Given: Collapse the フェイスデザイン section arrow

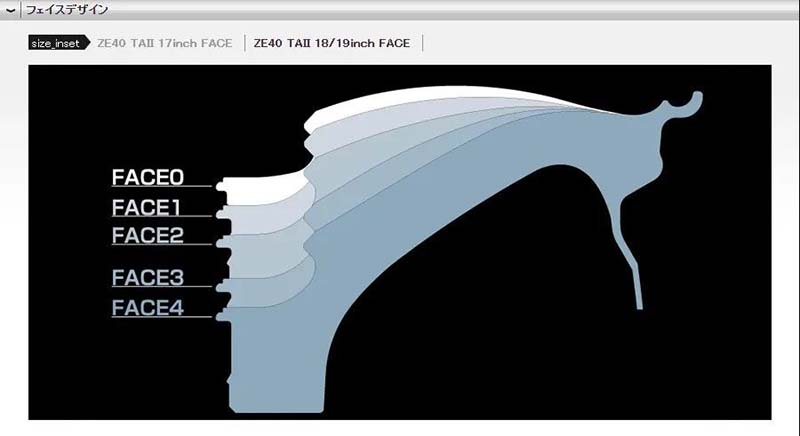Looking at the screenshot, I should (x=11, y=10).
